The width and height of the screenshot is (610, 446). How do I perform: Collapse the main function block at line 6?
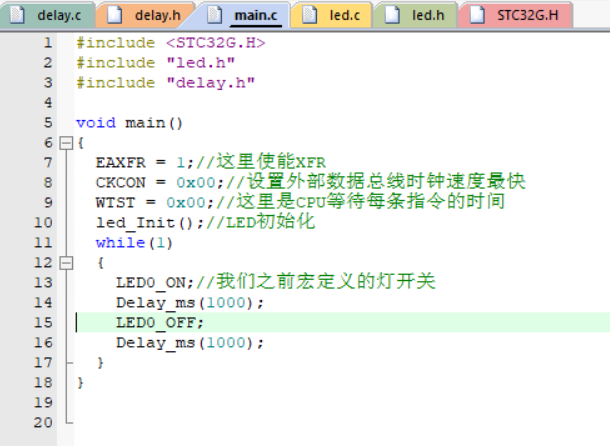tap(66, 143)
